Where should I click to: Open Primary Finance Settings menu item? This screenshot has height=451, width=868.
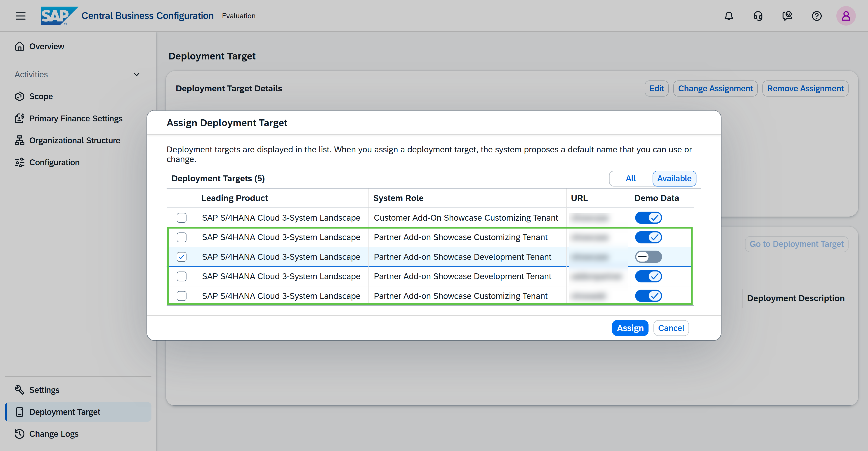[x=78, y=118]
